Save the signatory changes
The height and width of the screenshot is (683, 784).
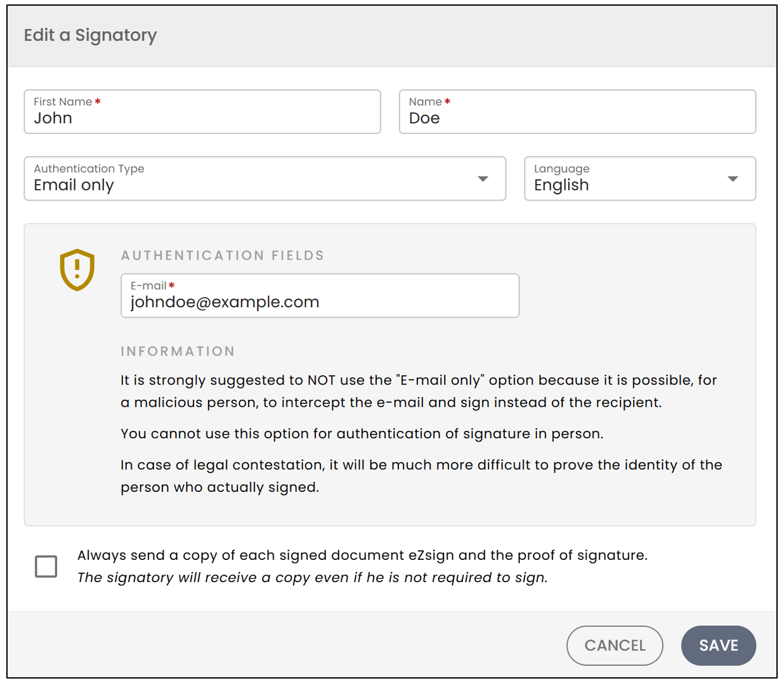click(x=718, y=646)
